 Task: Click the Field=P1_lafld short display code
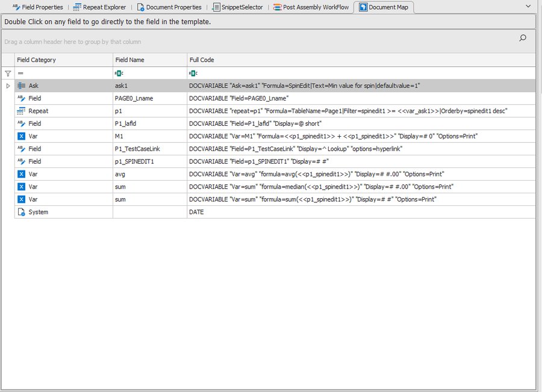click(361, 124)
